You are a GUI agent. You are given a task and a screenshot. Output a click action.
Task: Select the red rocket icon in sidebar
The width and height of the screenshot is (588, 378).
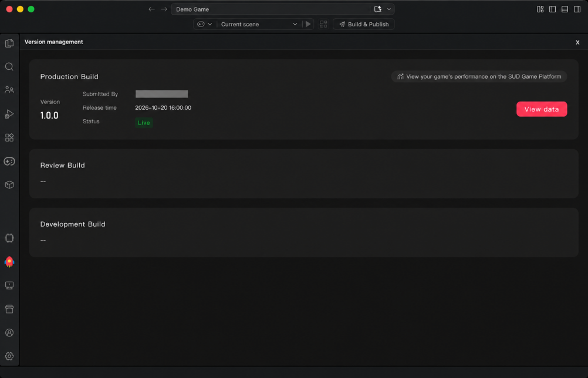click(9, 262)
